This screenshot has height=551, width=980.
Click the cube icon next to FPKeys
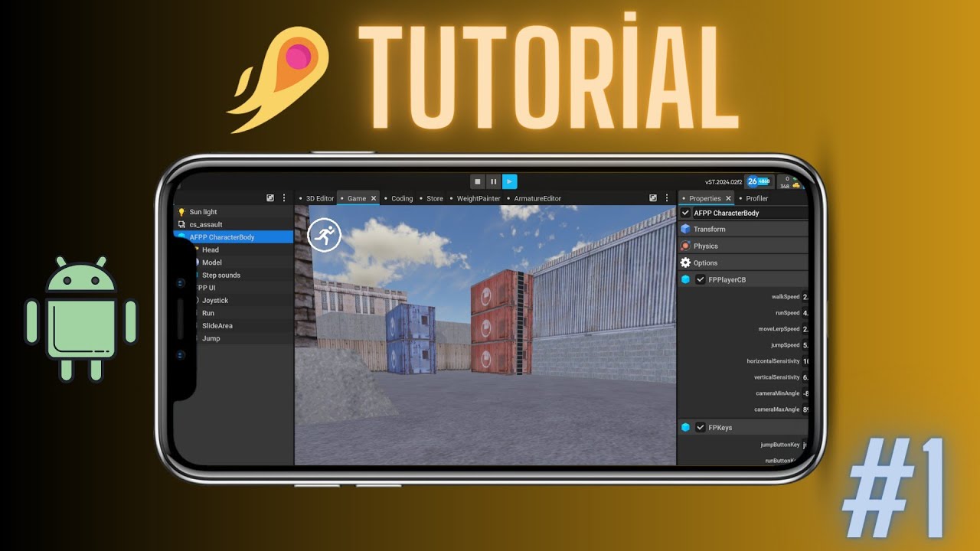[686, 427]
